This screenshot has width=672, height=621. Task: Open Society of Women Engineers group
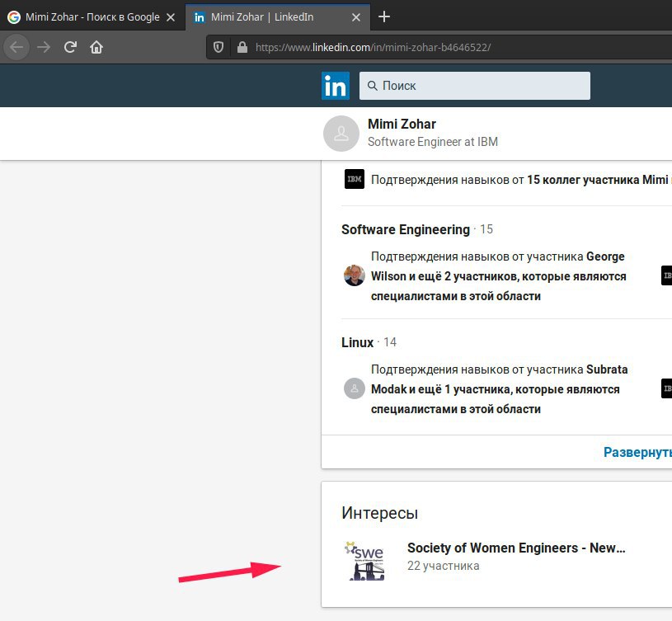[x=516, y=548]
